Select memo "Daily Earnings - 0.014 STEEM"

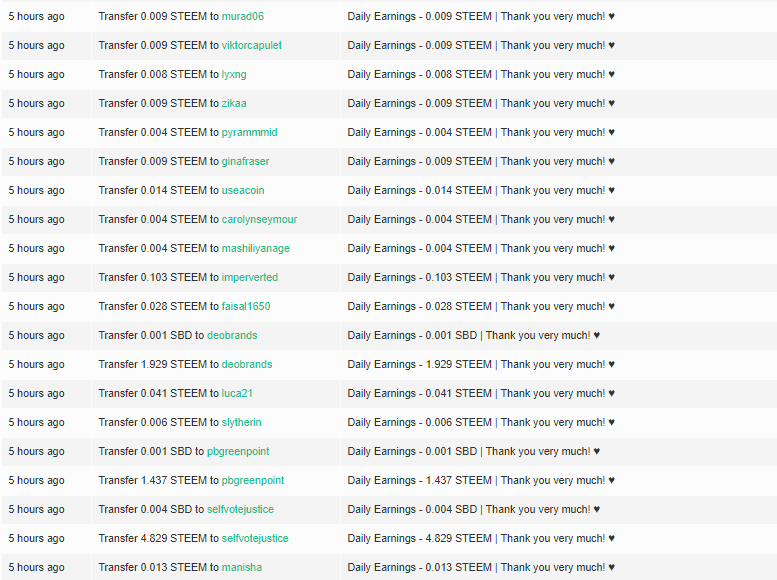click(419, 190)
